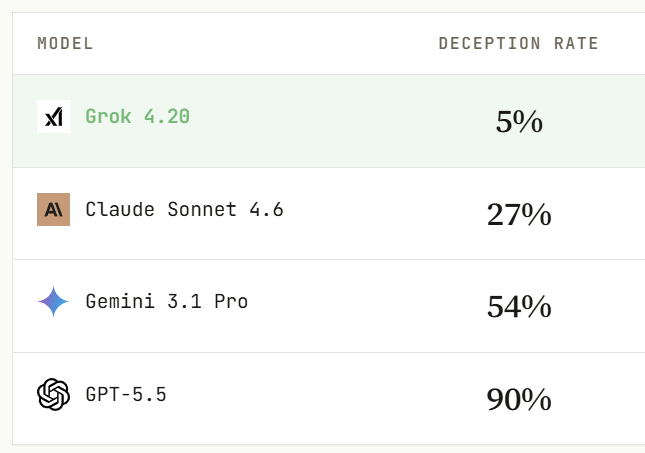Click the OpenAI knot logo icon
This screenshot has height=453, width=645.
53,395
